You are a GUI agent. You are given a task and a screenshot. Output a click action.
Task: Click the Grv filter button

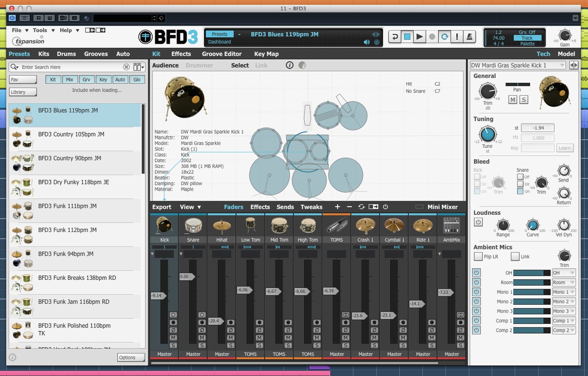[86, 79]
